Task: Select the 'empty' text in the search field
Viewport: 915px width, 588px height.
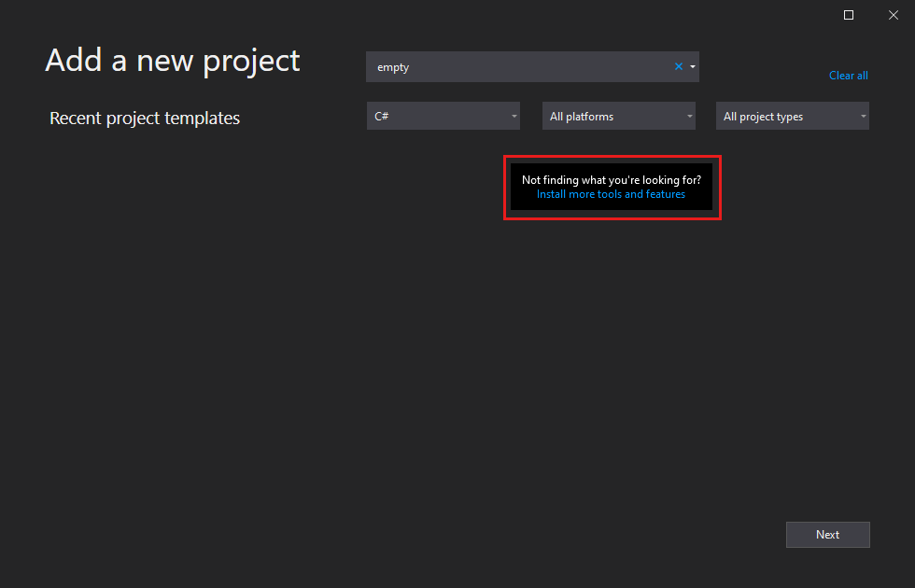Action: pos(393,66)
